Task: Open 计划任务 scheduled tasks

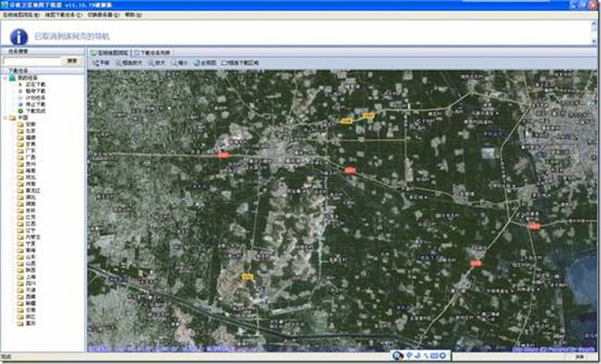Action: point(32,98)
